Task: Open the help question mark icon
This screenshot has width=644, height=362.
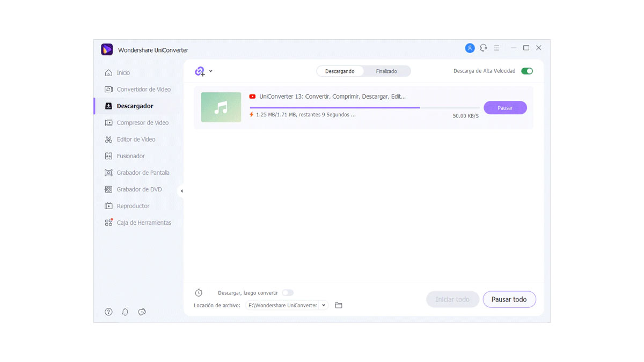Action: 108,312
